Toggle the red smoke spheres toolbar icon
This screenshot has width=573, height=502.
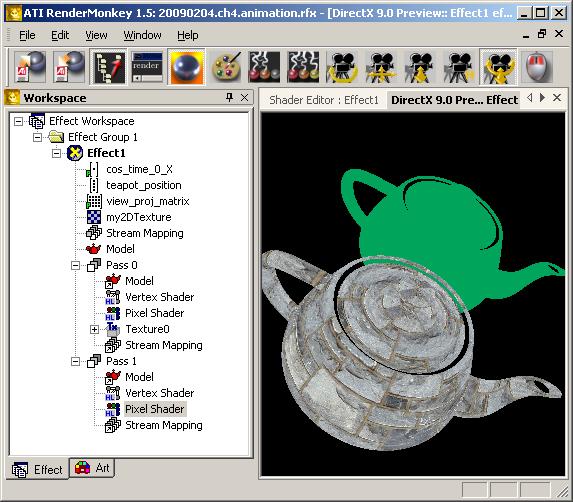pyautogui.click(x=264, y=67)
